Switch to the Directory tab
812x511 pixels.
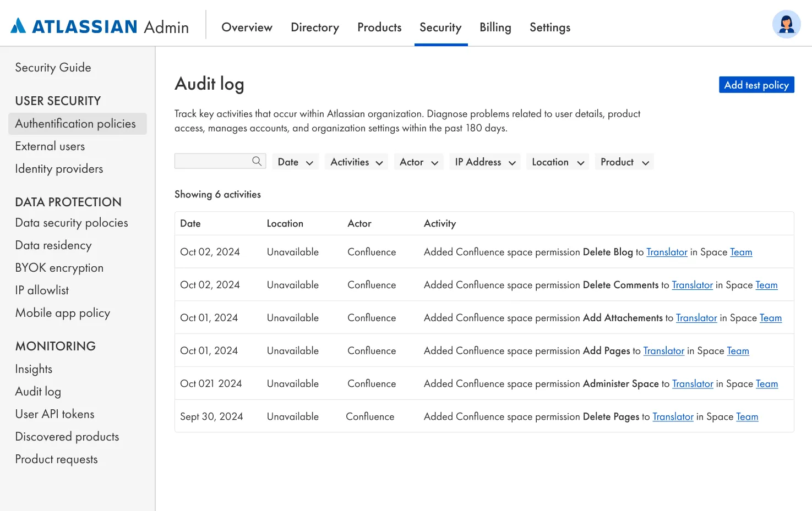[x=315, y=28]
